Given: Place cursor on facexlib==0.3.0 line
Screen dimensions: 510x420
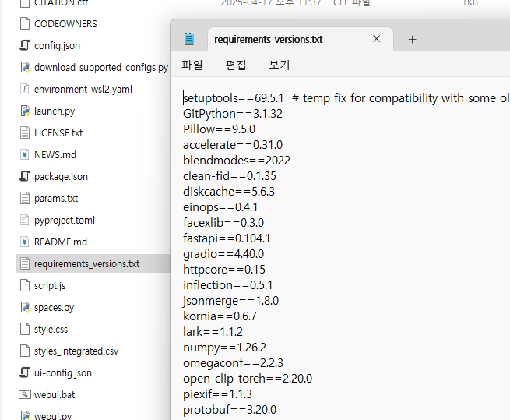Looking at the screenshot, I should pyautogui.click(x=223, y=223).
